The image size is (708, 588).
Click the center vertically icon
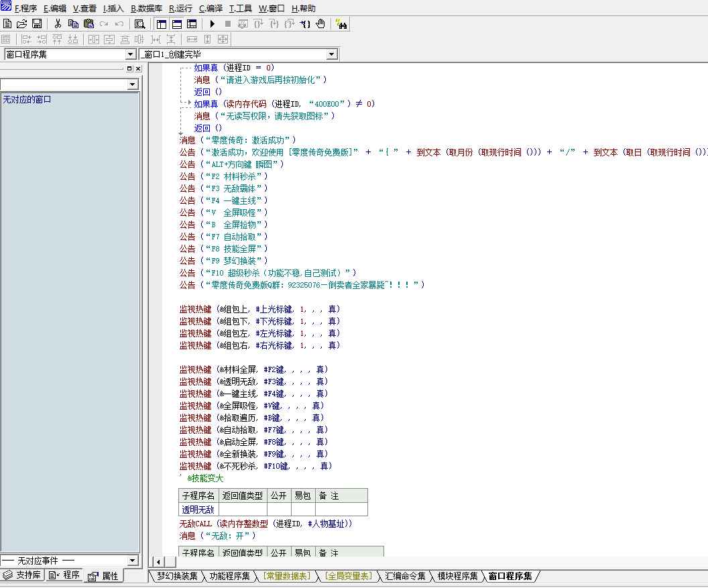click(x=109, y=40)
